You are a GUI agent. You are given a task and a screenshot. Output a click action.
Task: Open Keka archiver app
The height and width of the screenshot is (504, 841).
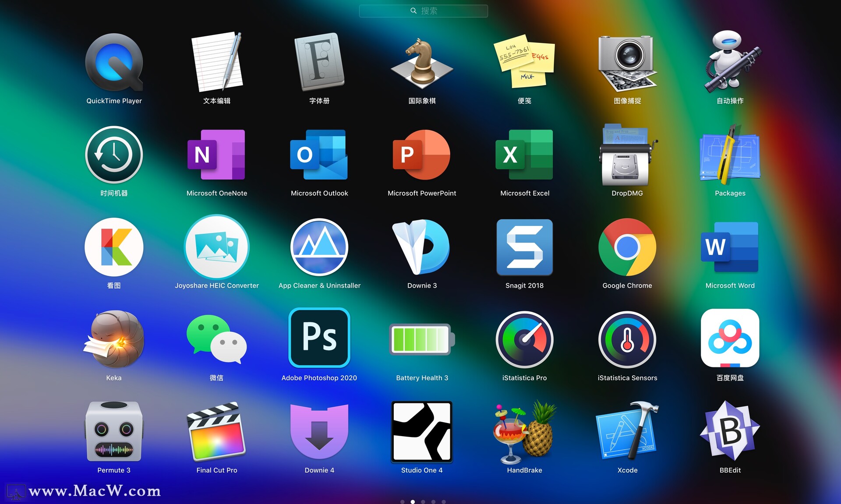(114, 339)
